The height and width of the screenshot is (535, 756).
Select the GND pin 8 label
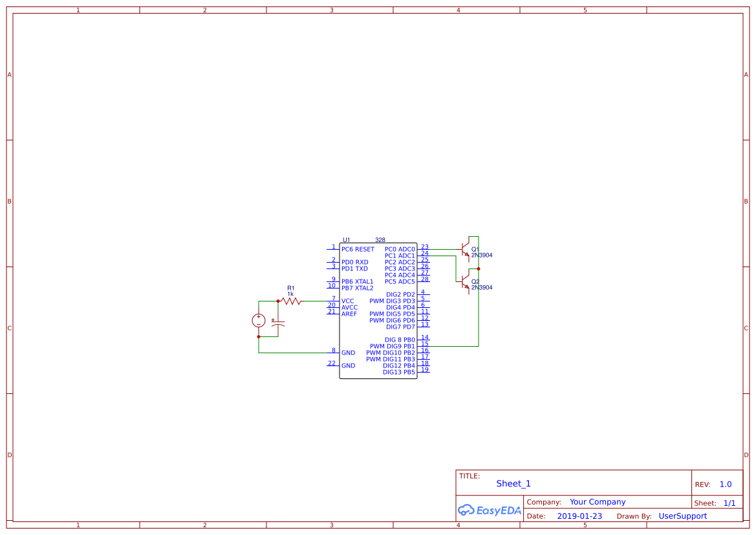pyautogui.click(x=347, y=353)
